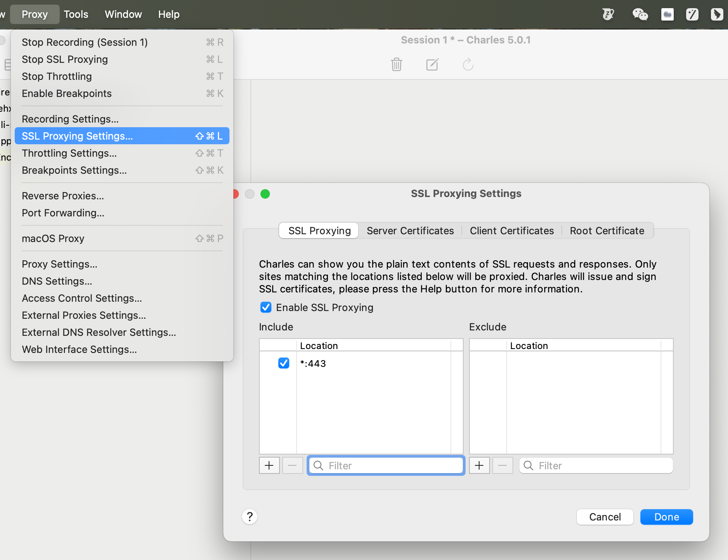
Task: Click the green zoom button of SSL dialog
Action: [x=265, y=194]
